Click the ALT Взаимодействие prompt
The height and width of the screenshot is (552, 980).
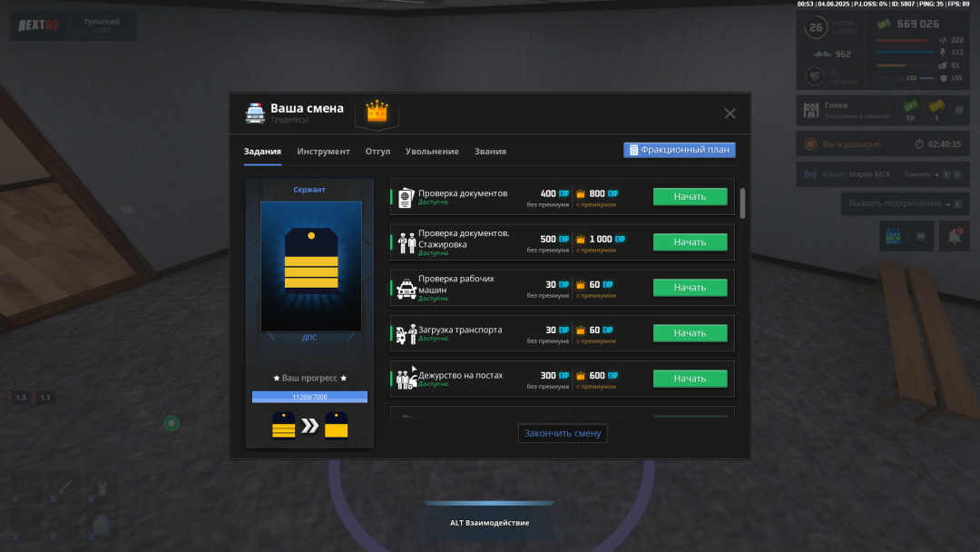(489, 523)
